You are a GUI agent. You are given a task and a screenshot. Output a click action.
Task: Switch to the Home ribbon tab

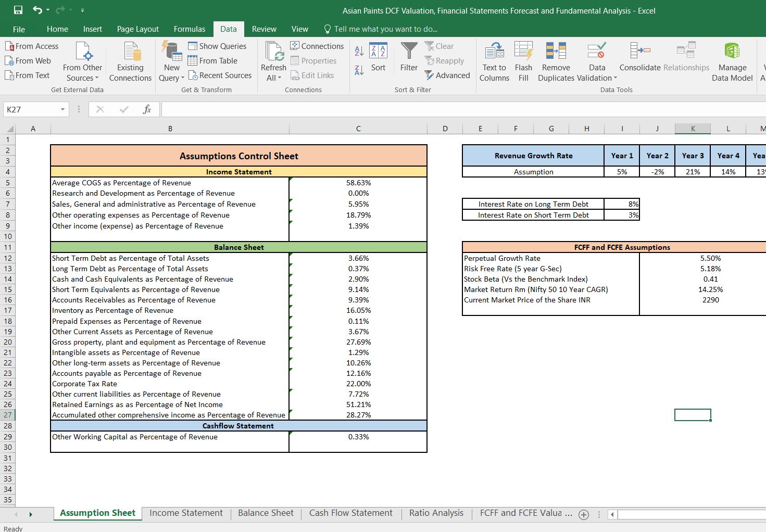(x=57, y=29)
